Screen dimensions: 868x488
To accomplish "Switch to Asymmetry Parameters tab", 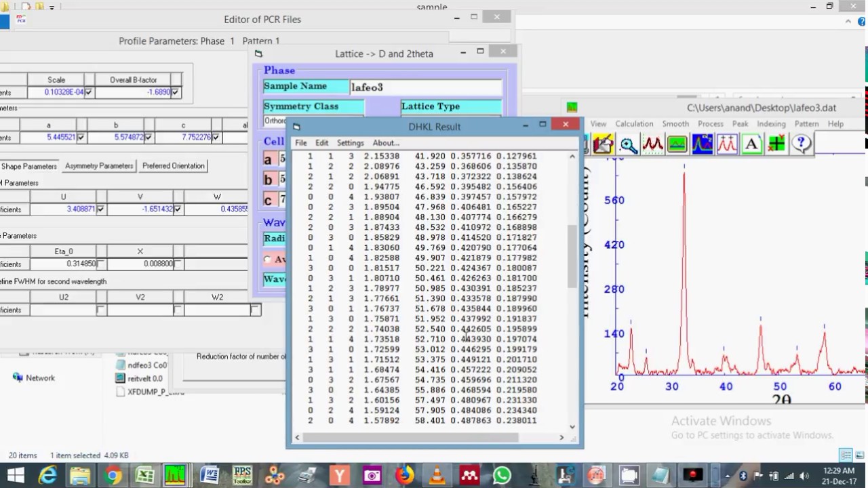I will click(99, 166).
